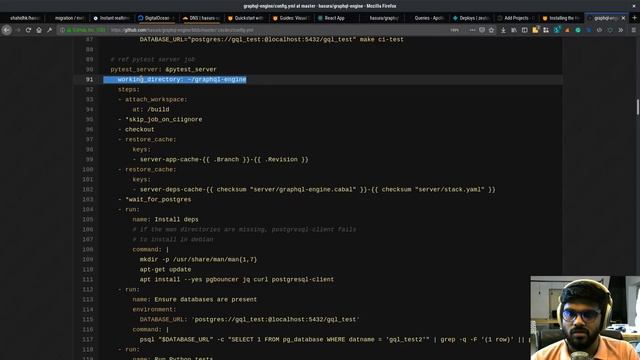The width and height of the screenshot is (640, 360).
Task: Open the browser home page
Action: [x=39, y=30]
